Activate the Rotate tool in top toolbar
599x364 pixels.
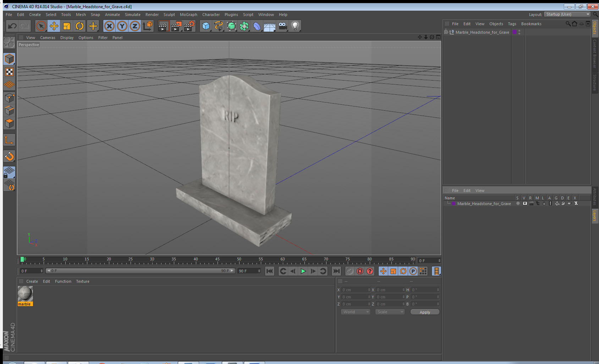79,26
